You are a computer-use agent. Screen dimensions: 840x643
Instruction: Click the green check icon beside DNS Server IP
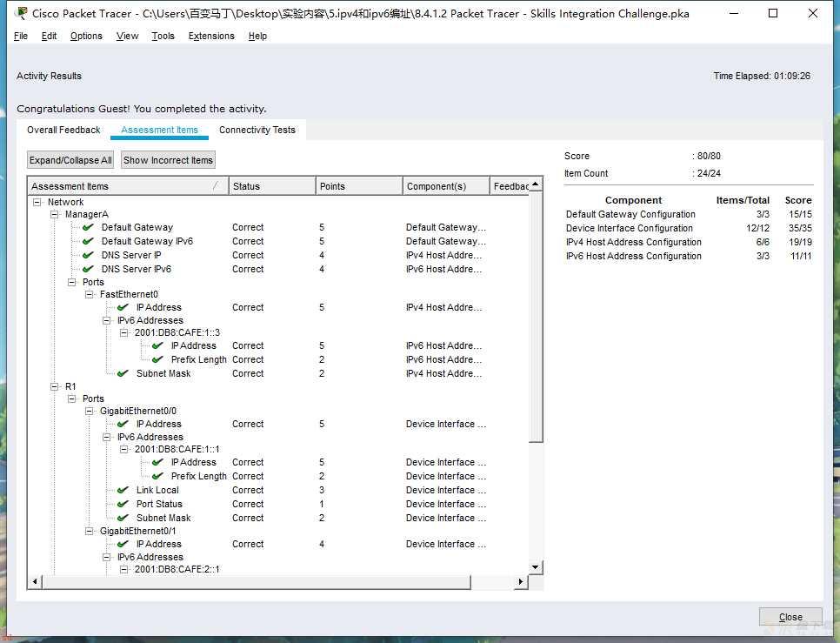click(x=89, y=255)
